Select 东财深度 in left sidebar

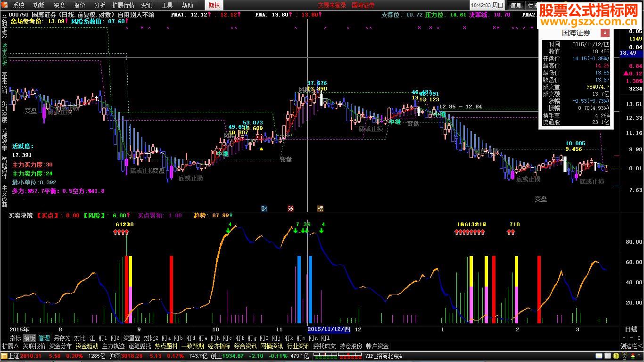coord(4,111)
